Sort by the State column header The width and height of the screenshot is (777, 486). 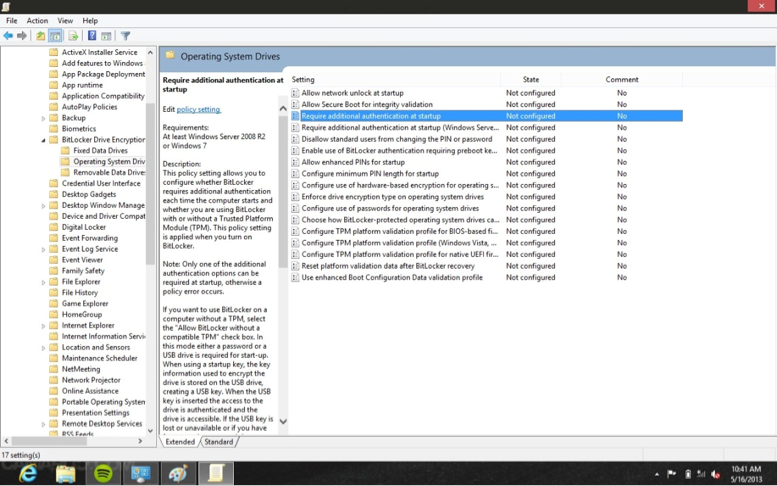(x=531, y=79)
